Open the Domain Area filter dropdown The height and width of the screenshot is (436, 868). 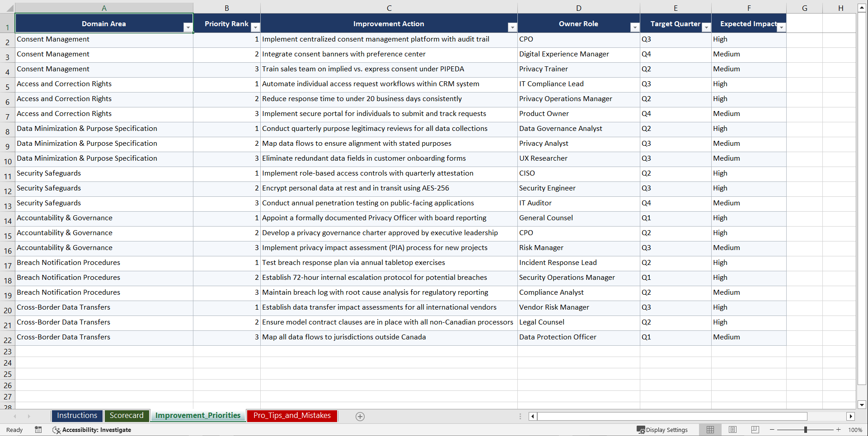[x=188, y=27]
